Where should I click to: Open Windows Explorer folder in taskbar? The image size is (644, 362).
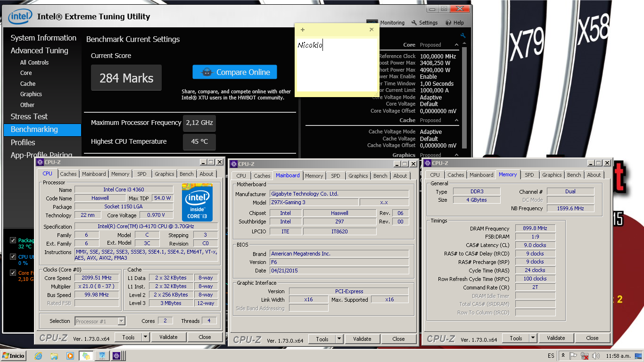tap(54, 356)
